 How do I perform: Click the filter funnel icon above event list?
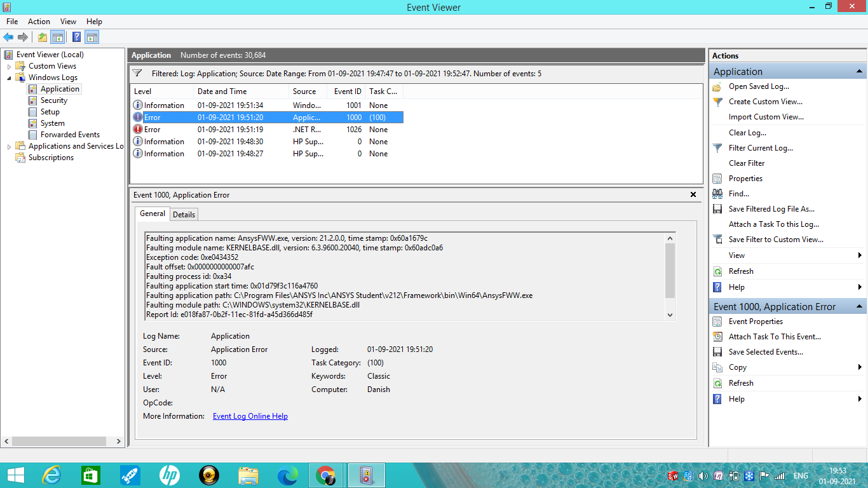[x=137, y=74]
